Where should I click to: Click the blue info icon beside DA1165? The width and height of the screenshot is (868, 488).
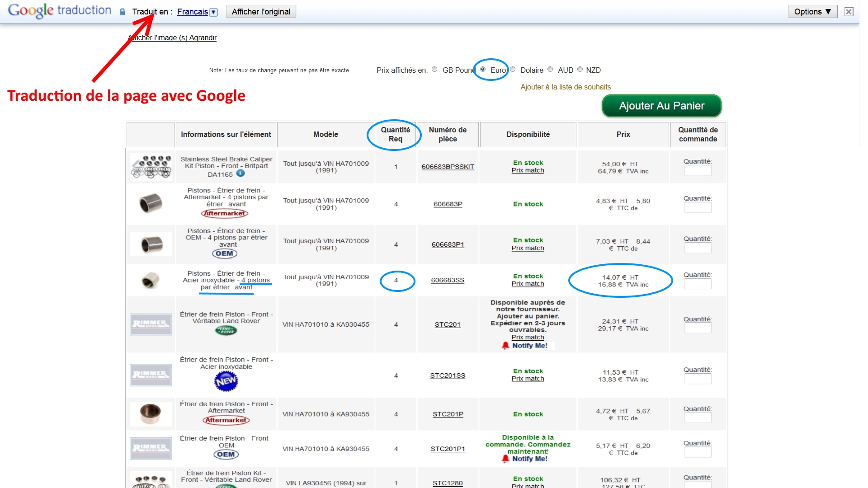pyautogui.click(x=241, y=174)
